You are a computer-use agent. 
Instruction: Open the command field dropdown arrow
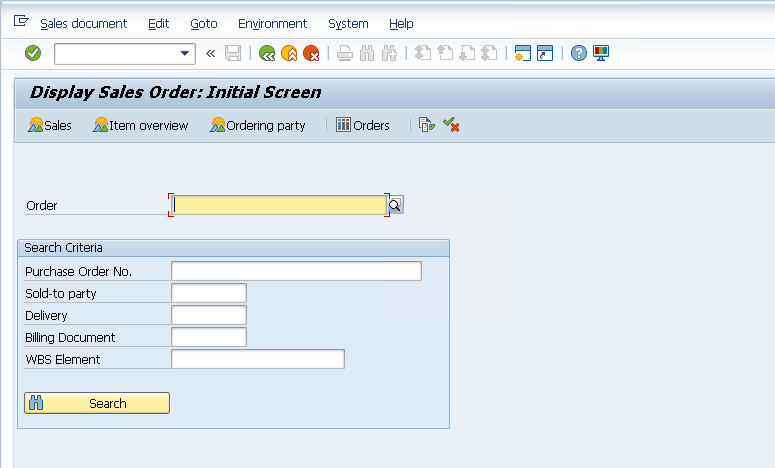click(185, 53)
